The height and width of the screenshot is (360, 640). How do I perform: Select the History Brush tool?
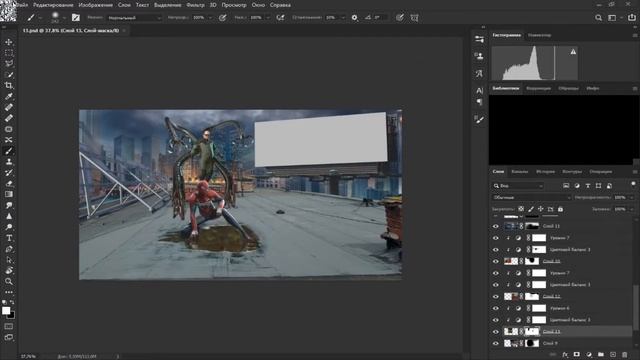tap(9, 173)
